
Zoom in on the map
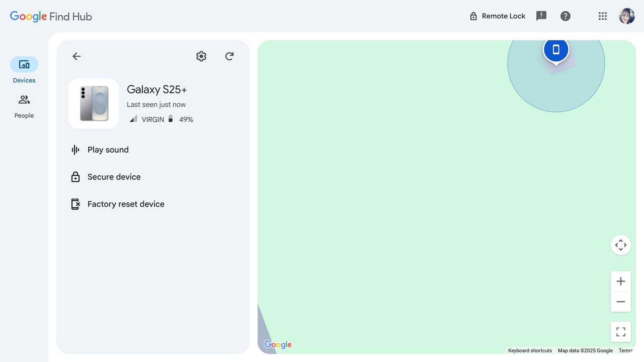[621, 281]
